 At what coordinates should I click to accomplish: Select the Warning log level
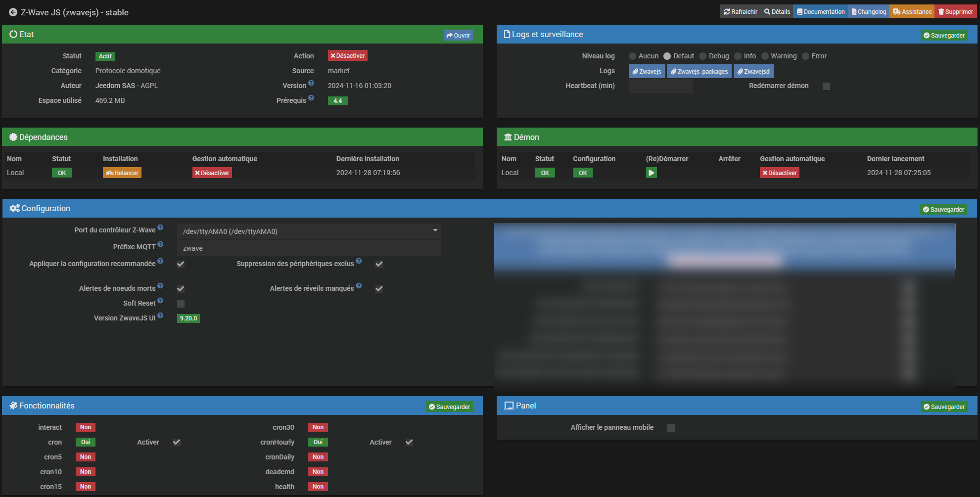(x=765, y=56)
